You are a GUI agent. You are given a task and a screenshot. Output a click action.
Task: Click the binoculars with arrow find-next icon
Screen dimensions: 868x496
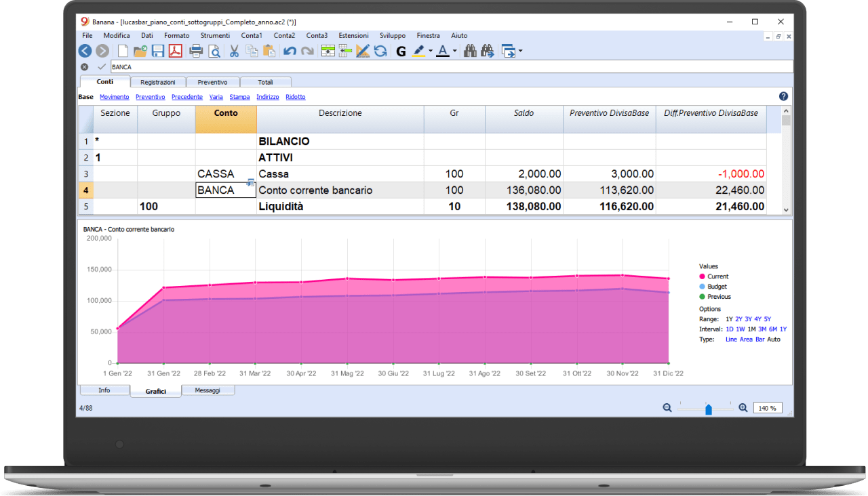coord(487,51)
